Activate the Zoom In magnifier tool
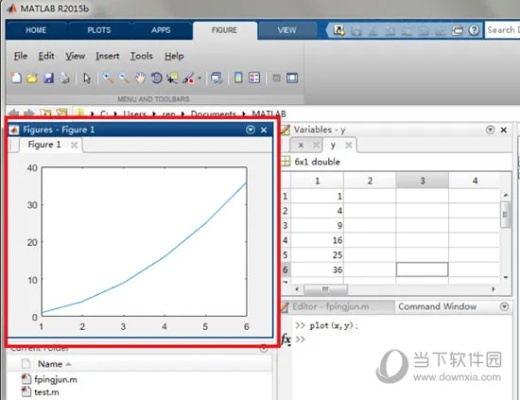Screen dimensions: 520x400 click(x=108, y=78)
